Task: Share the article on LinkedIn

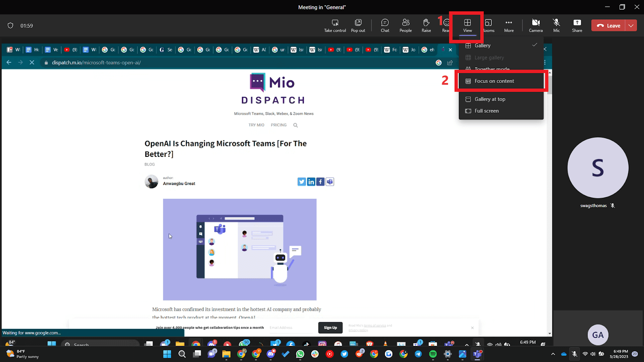Action: (311, 182)
